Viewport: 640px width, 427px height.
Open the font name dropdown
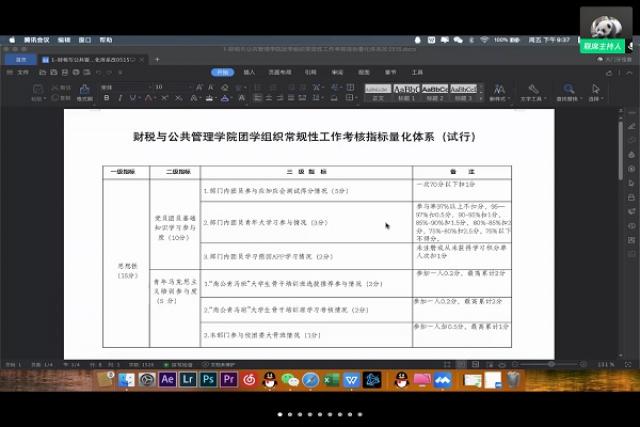pyautogui.click(x=149, y=87)
